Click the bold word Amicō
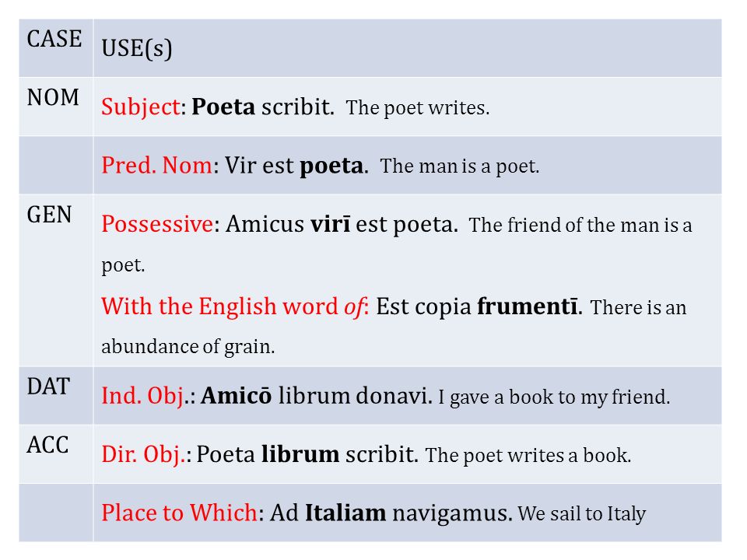Viewport: 747px width, 560px height. [x=237, y=396]
